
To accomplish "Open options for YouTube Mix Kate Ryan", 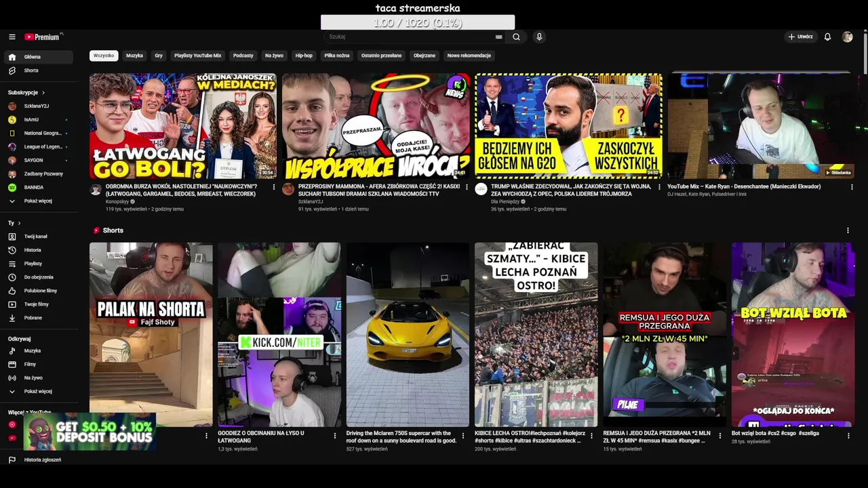I will (x=852, y=187).
